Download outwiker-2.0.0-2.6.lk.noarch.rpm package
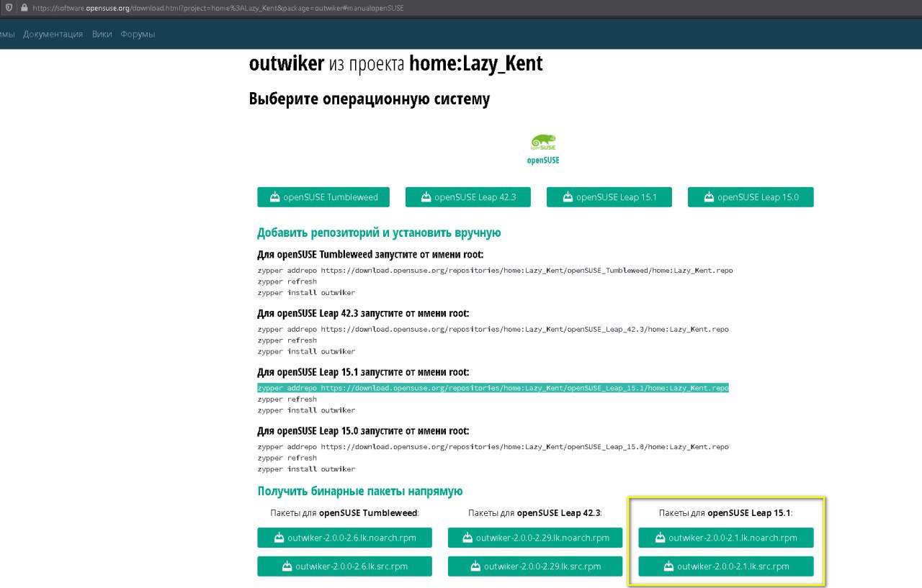Viewport: 922px width, 588px height. pyautogui.click(x=344, y=538)
